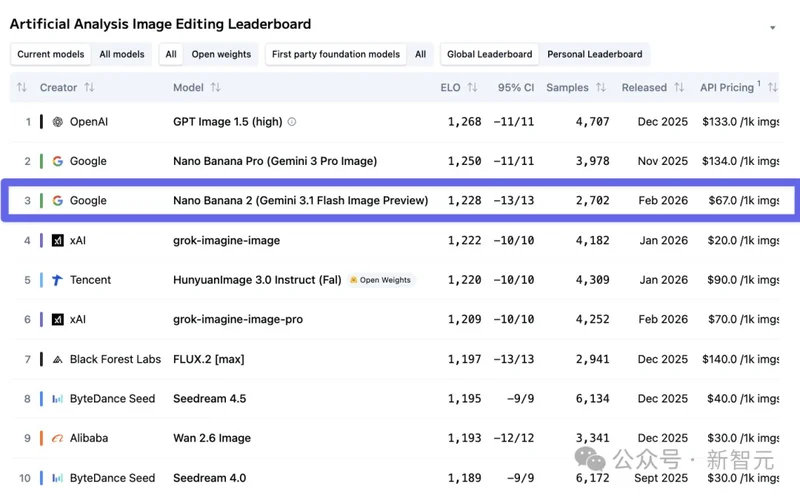Screen dimensions: 800x492
Task: Sort the API Pricing column via its arrows
Action: tap(771, 88)
